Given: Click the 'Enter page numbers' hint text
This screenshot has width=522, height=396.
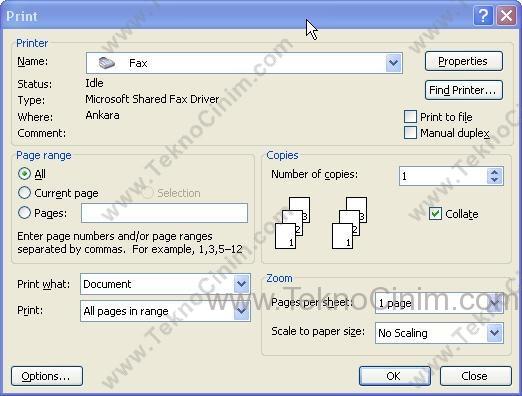Looking at the screenshot, I should [x=130, y=243].
